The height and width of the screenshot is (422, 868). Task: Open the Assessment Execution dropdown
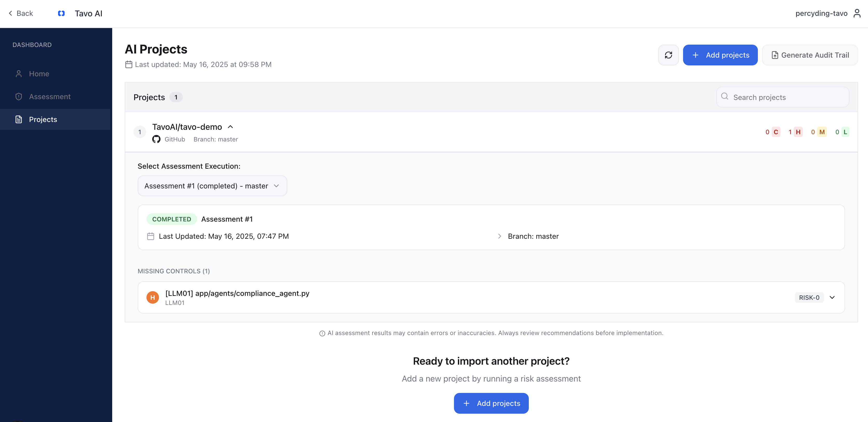click(212, 186)
